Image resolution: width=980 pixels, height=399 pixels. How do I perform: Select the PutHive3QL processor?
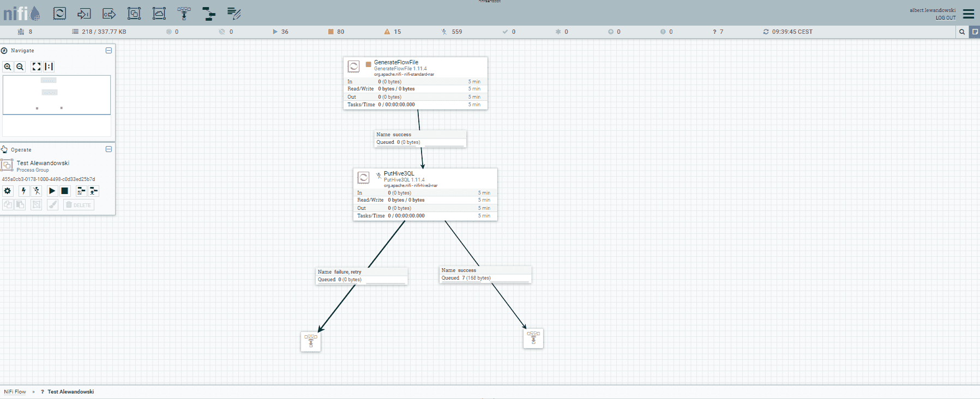coord(425,195)
